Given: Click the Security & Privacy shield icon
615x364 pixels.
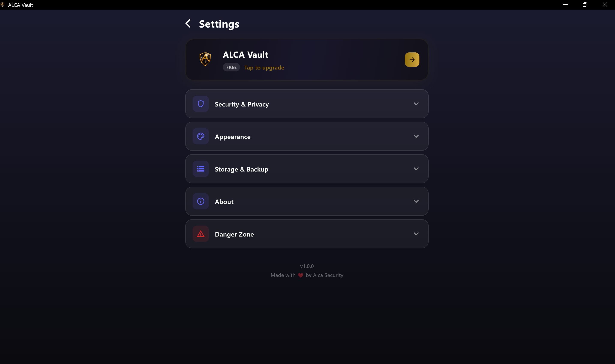Looking at the screenshot, I should [201, 104].
